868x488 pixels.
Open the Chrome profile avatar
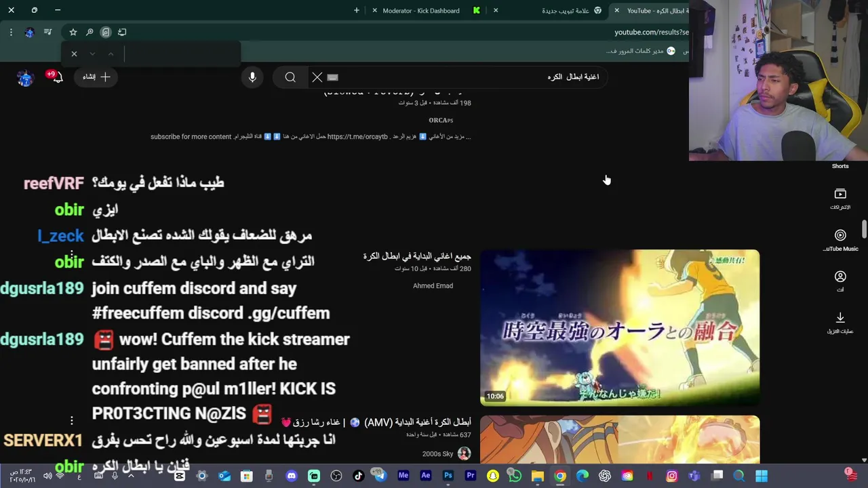(x=29, y=32)
